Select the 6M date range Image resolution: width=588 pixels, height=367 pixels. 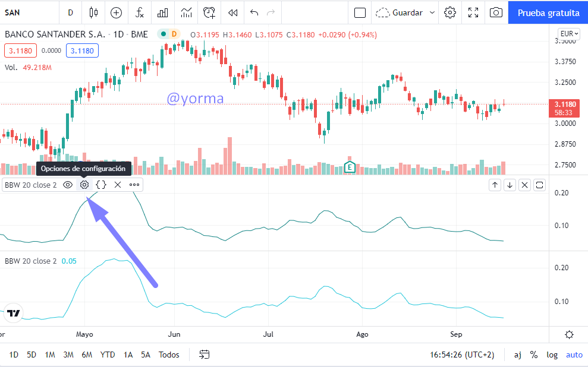87,355
